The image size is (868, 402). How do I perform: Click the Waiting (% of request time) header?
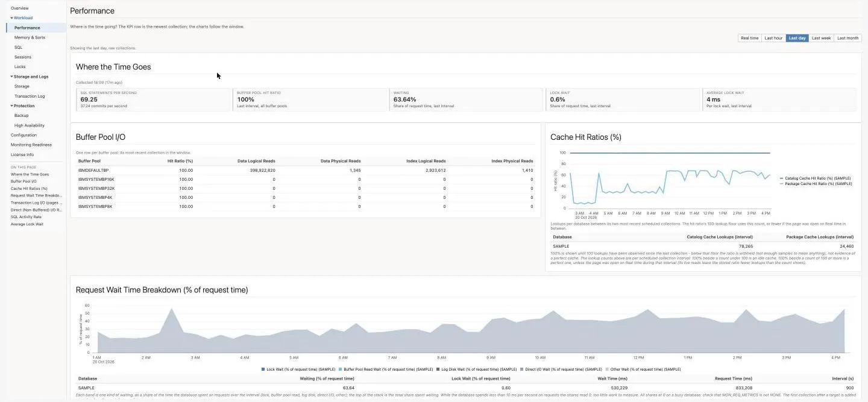pos(327,379)
